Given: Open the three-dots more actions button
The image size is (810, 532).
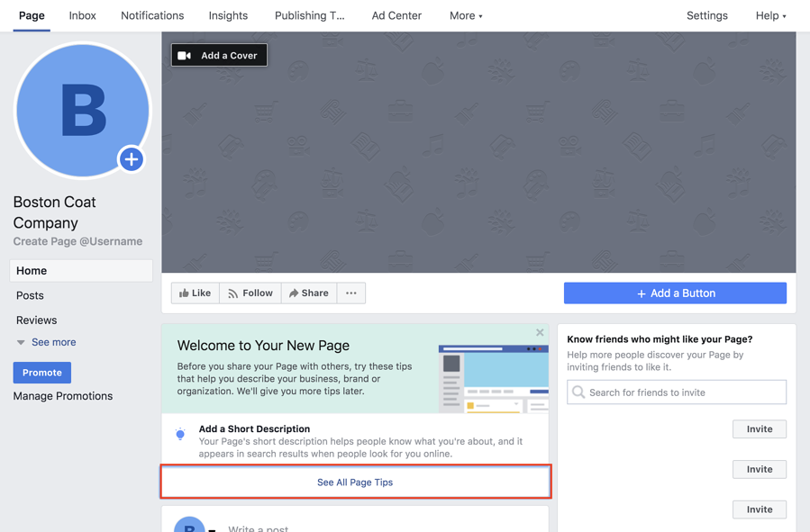Looking at the screenshot, I should (351, 293).
